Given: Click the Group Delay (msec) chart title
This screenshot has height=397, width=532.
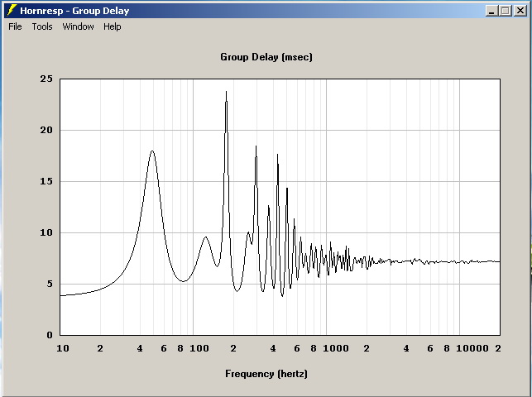Looking at the screenshot, I should point(266,57).
